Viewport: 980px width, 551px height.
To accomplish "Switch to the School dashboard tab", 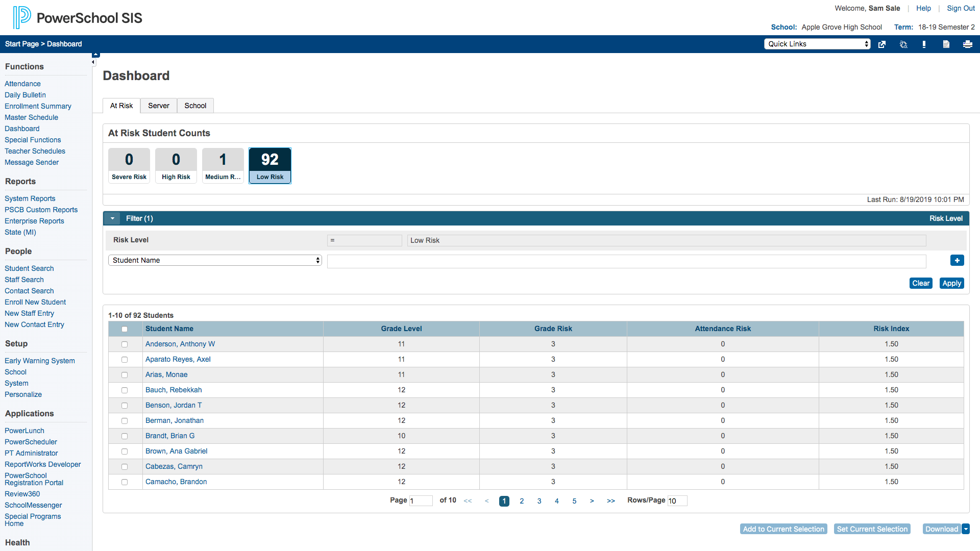I will (195, 106).
